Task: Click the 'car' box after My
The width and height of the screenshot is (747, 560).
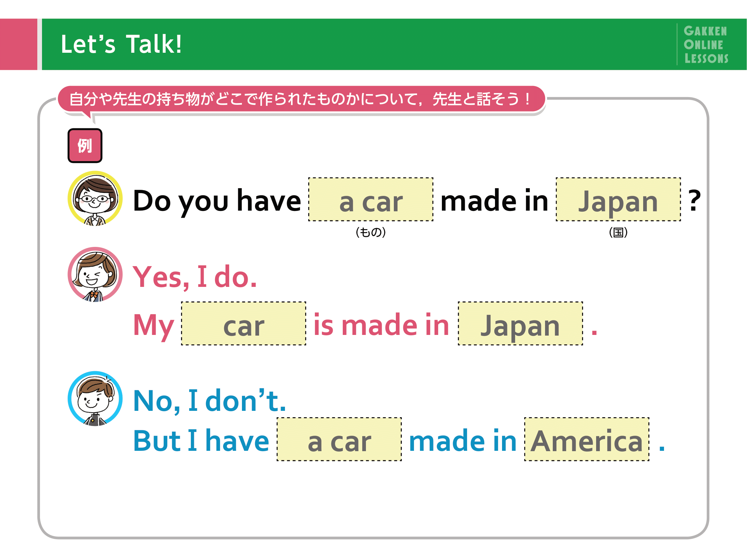Action: [x=244, y=324]
